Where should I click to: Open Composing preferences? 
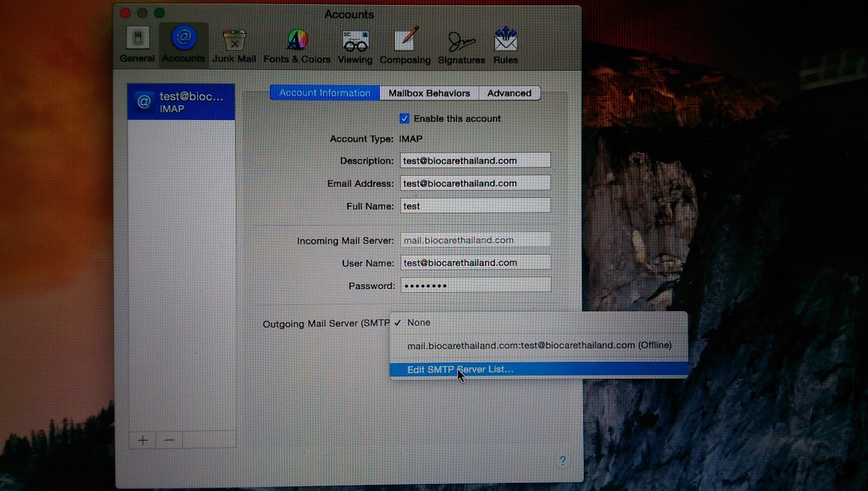tap(405, 46)
